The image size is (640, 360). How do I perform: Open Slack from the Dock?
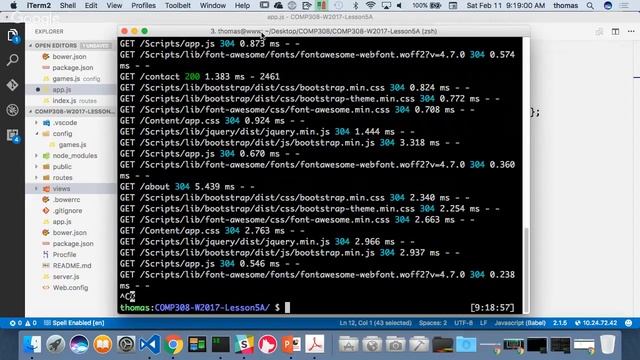coord(244,344)
